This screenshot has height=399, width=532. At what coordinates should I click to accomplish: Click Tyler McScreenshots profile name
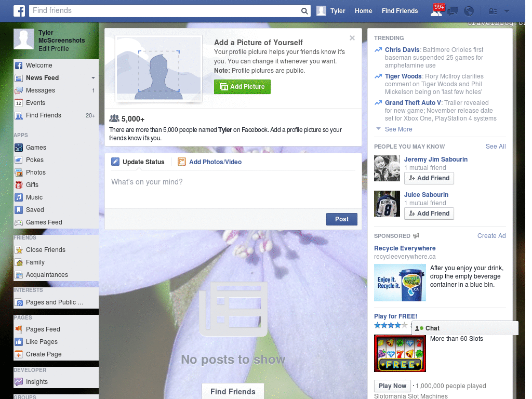[x=61, y=36]
